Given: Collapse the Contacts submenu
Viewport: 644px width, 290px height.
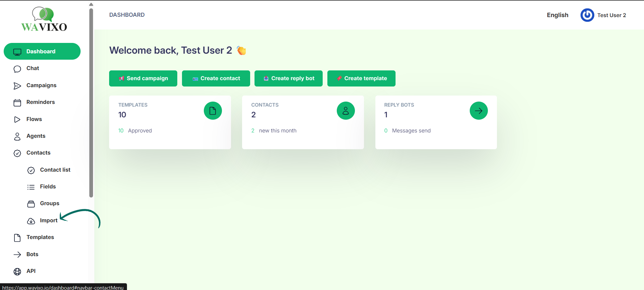Looking at the screenshot, I should coord(38,153).
